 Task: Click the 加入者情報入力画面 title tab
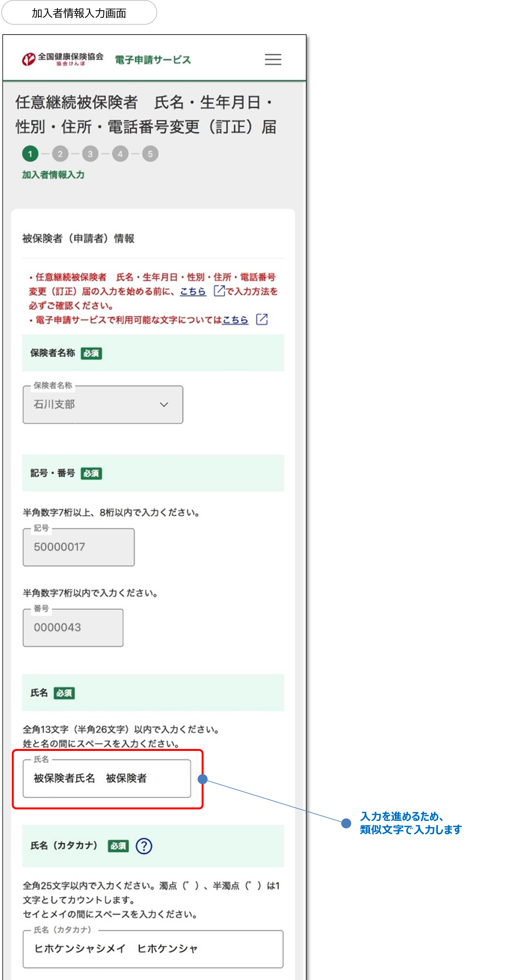(x=78, y=13)
